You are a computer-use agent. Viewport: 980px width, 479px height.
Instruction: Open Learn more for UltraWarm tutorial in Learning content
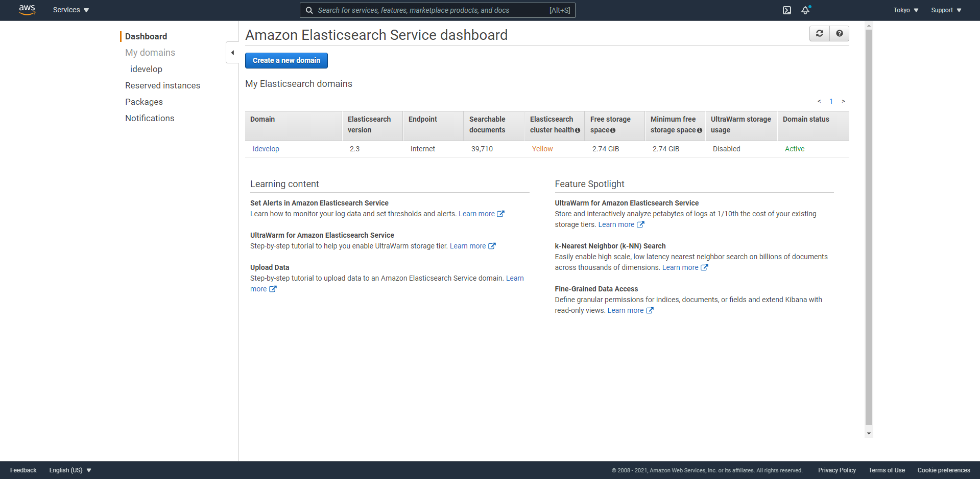472,246
